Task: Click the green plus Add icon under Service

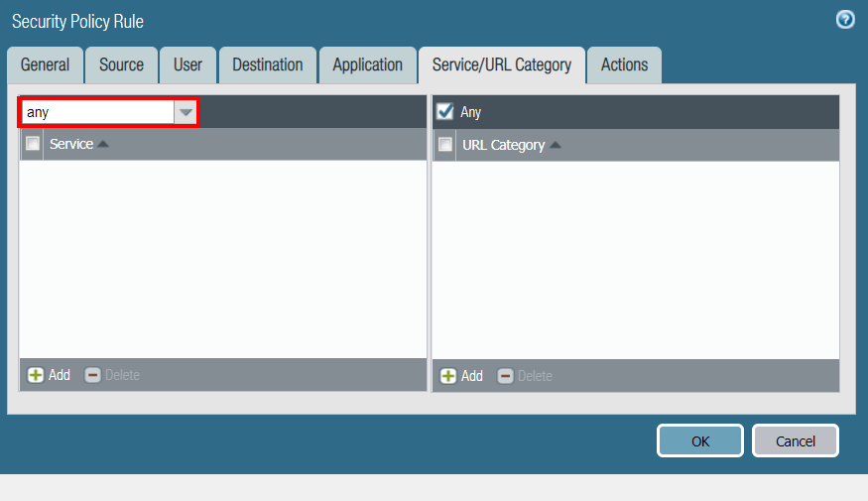Action: point(36,375)
